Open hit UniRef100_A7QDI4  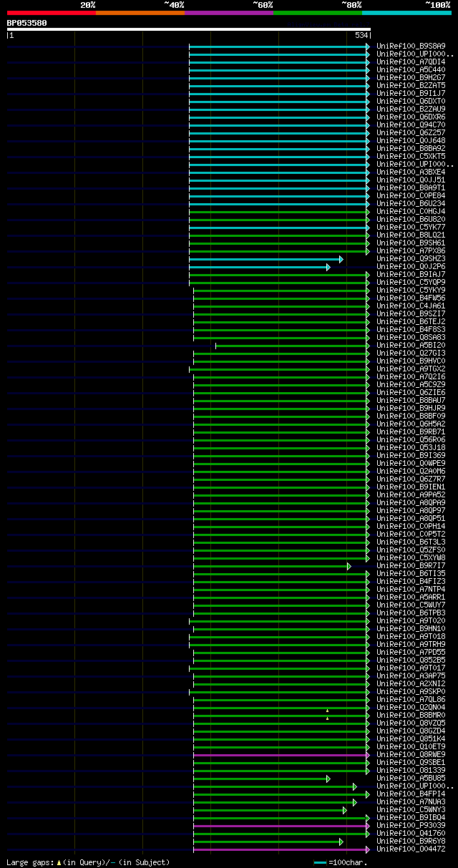[411, 62]
